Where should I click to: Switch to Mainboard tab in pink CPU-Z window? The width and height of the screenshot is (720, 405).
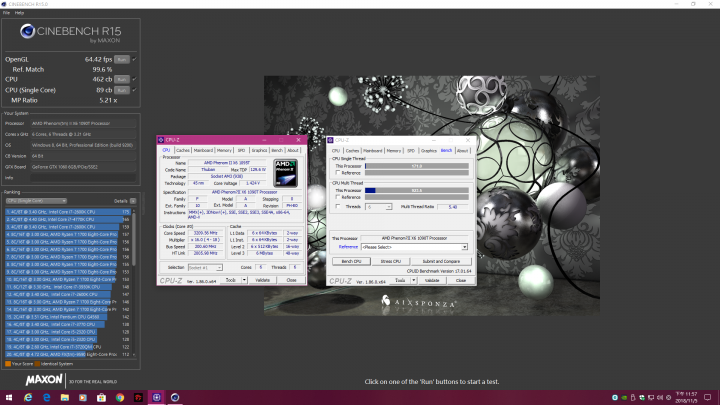pos(203,150)
